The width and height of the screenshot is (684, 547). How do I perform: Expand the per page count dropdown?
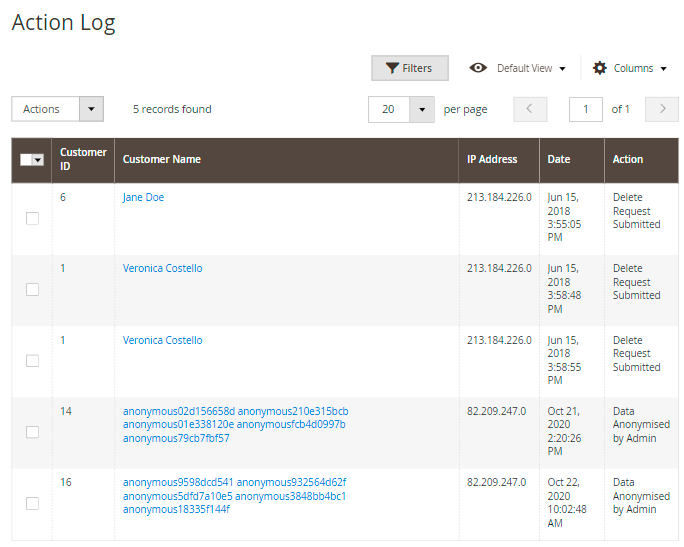pos(422,109)
